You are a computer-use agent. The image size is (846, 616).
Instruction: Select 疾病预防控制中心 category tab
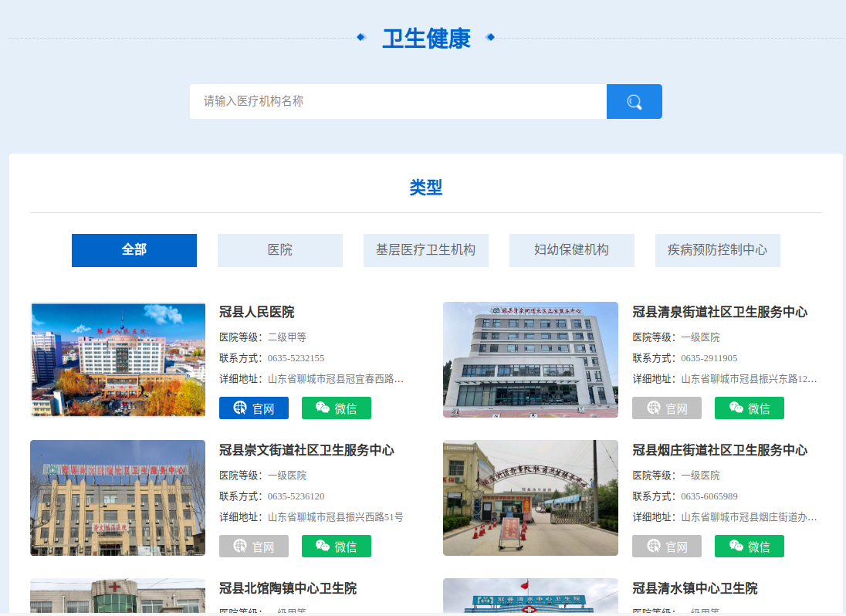(718, 250)
